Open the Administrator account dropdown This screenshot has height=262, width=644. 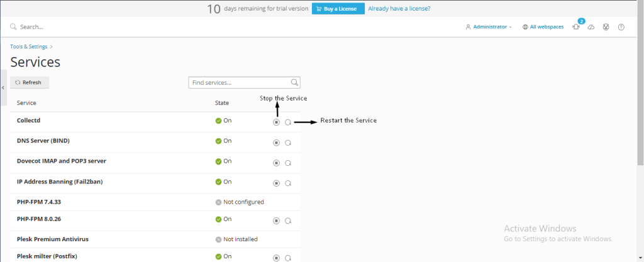[x=489, y=27]
